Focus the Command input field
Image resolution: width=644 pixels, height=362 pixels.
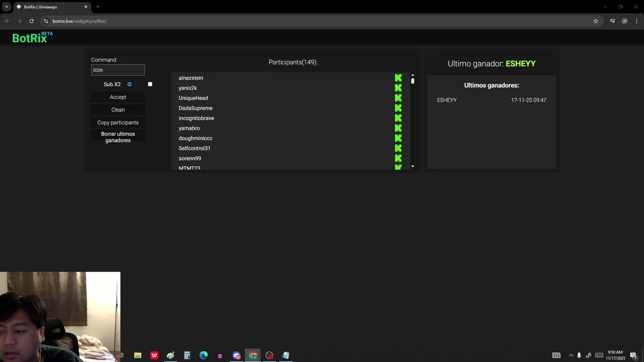118,70
